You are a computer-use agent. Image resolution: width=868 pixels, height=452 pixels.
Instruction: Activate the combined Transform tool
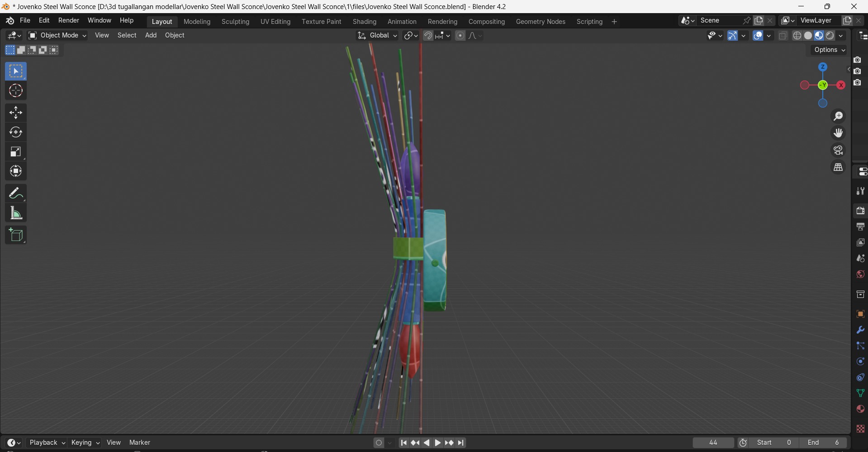(x=16, y=171)
